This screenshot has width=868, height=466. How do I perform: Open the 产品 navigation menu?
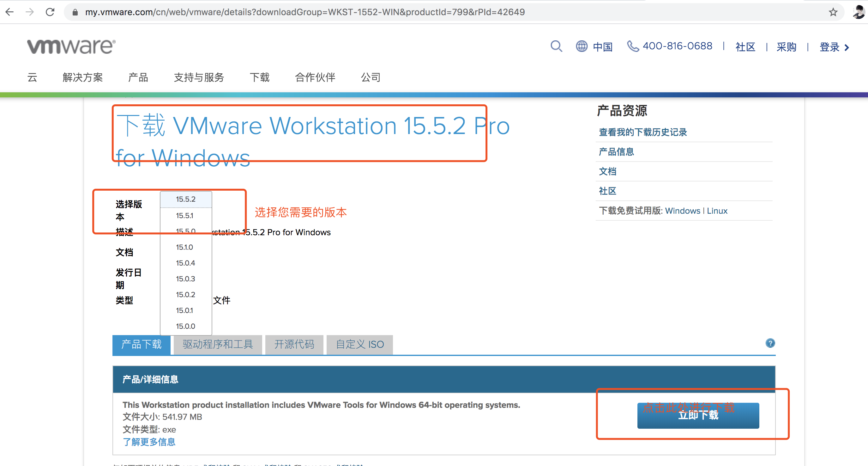coord(138,77)
